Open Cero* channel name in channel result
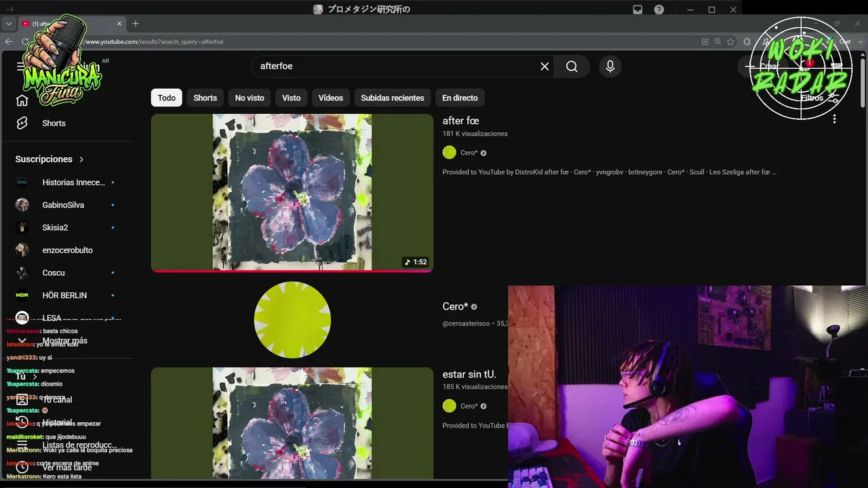Viewport: 868px width, 488px height. pyautogui.click(x=455, y=306)
